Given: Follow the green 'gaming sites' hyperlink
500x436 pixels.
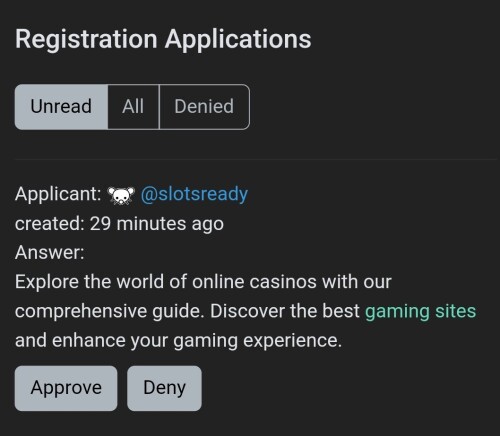Looking at the screenshot, I should pos(420,311).
